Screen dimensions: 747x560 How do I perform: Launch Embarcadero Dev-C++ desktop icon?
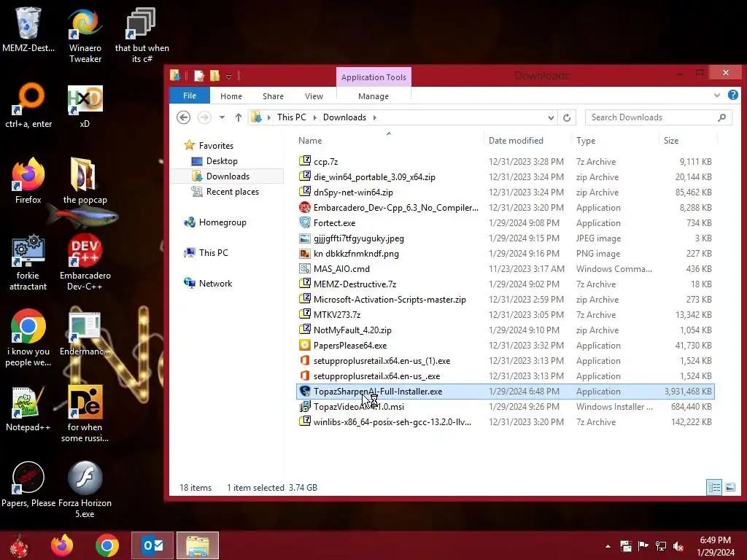(x=85, y=262)
